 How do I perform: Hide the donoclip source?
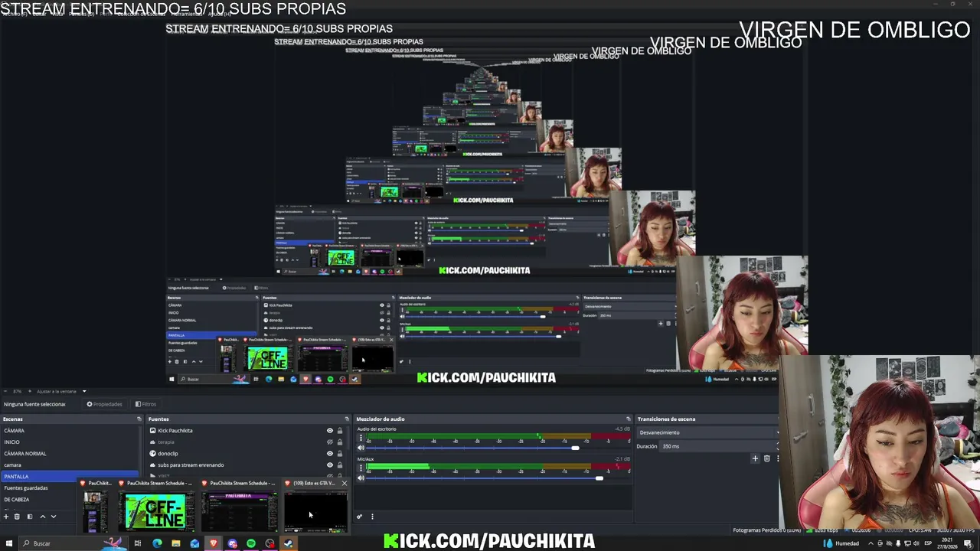[x=330, y=453]
